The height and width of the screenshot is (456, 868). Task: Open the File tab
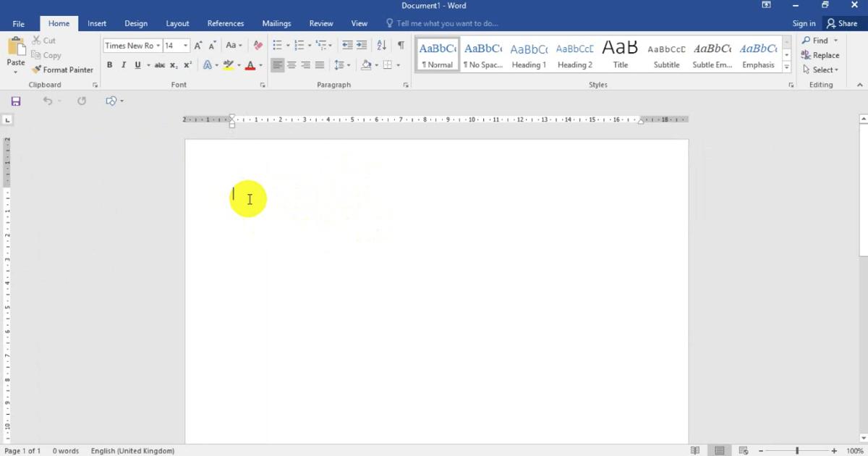[19, 24]
